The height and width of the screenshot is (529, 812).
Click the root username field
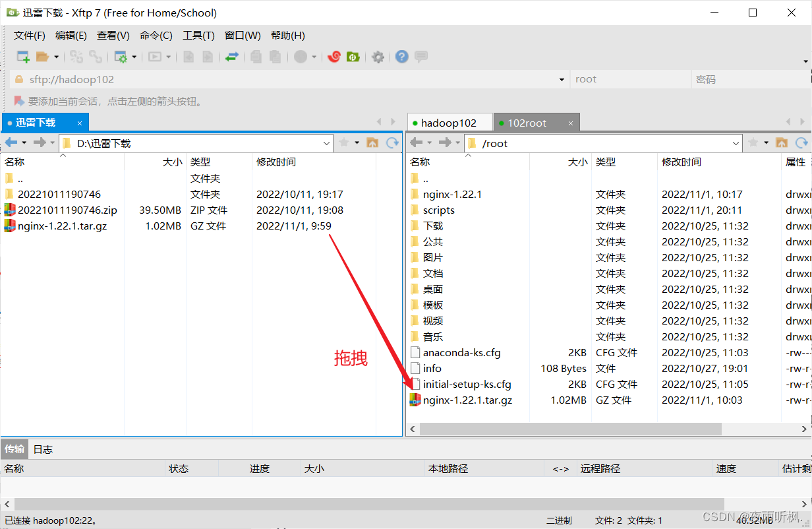(629, 79)
